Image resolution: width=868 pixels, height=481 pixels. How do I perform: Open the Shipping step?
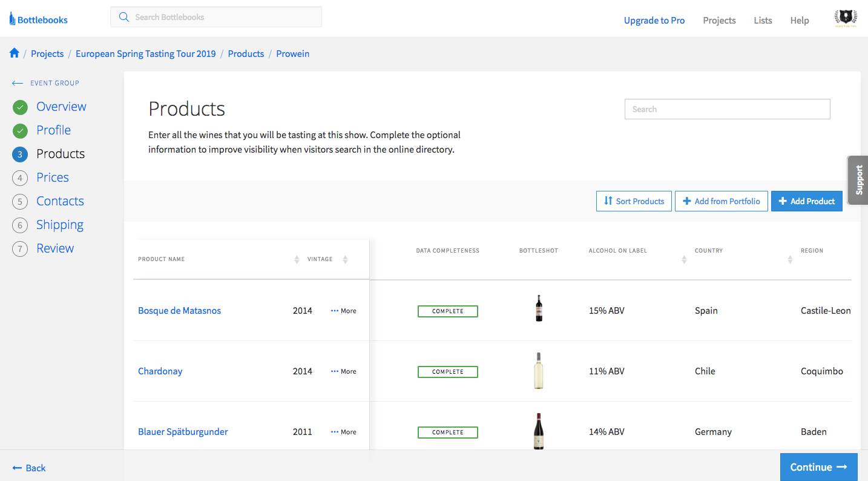click(x=60, y=225)
